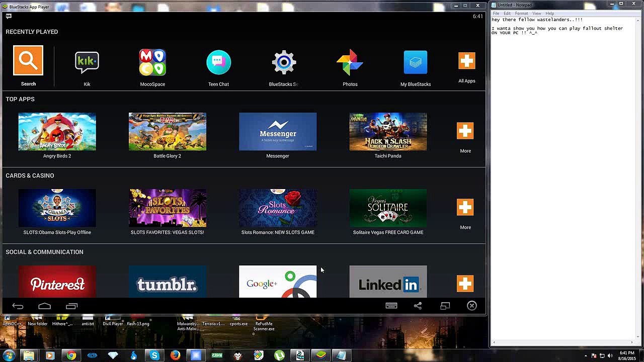Open the Google+ tile
This screenshot has height=362, width=644.
[278, 282]
